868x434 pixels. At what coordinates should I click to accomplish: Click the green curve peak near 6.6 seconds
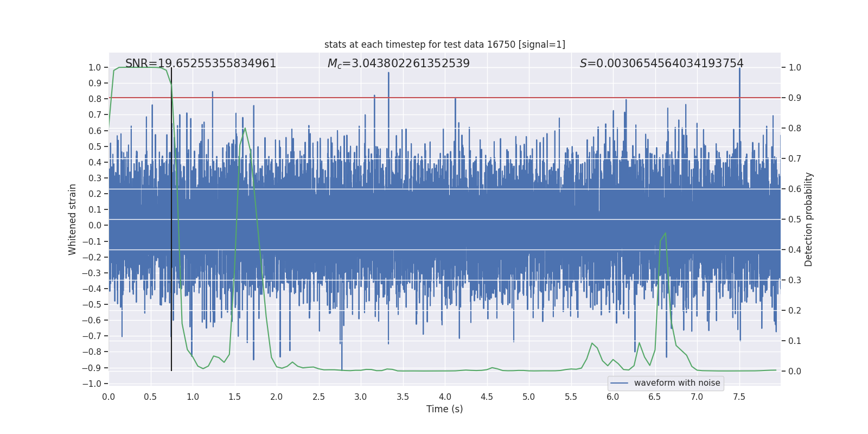coord(665,233)
